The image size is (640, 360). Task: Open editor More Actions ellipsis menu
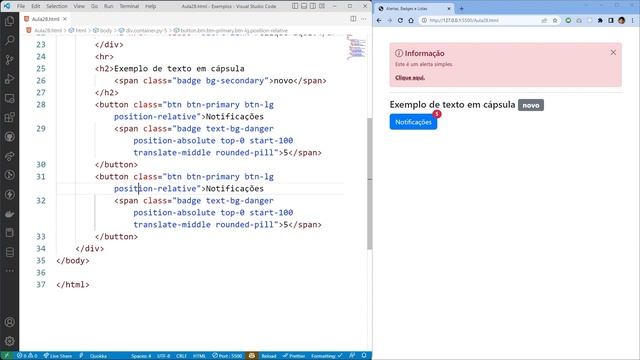(x=364, y=19)
